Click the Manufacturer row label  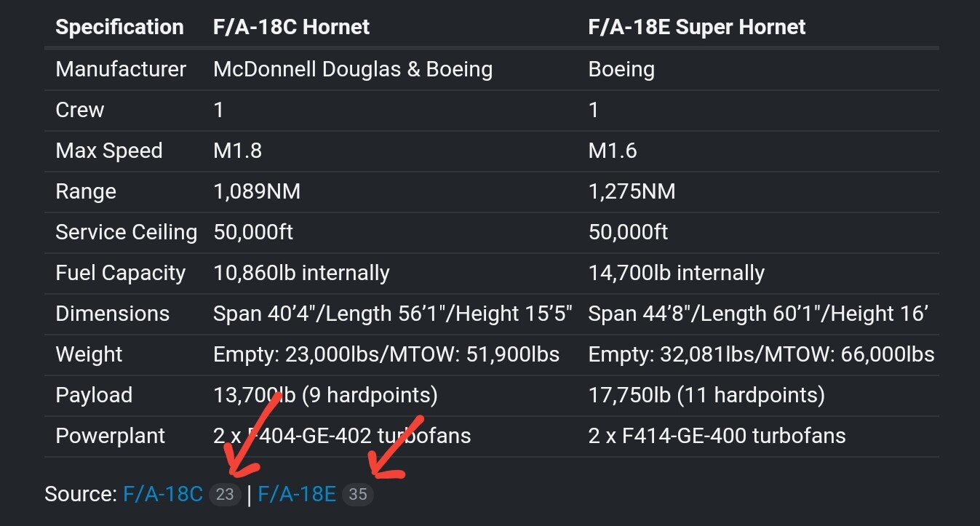121,69
